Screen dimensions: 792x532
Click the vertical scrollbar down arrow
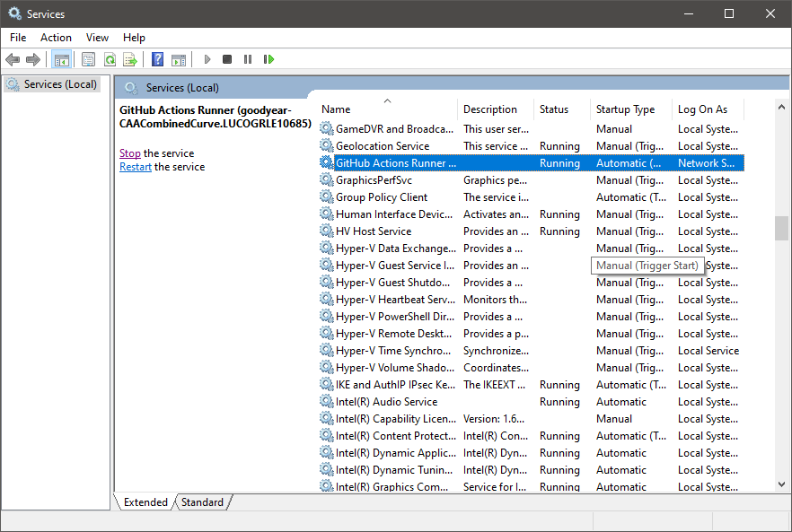[780, 483]
